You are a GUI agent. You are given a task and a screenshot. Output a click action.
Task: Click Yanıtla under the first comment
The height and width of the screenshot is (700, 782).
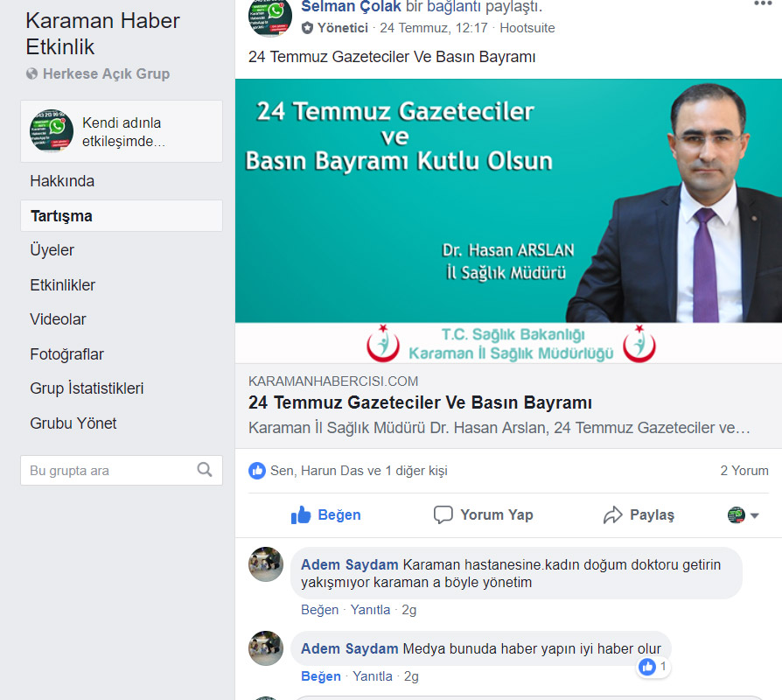tap(370, 610)
